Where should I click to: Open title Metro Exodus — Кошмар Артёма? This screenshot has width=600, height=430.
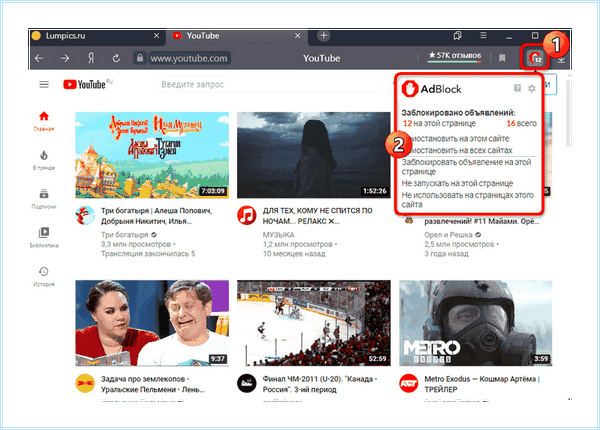click(482, 384)
